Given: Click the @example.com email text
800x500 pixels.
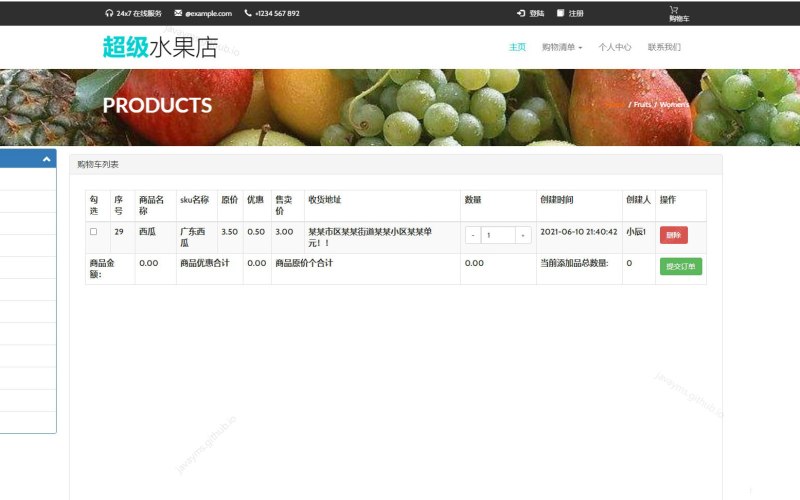Looking at the screenshot, I should (x=209, y=13).
